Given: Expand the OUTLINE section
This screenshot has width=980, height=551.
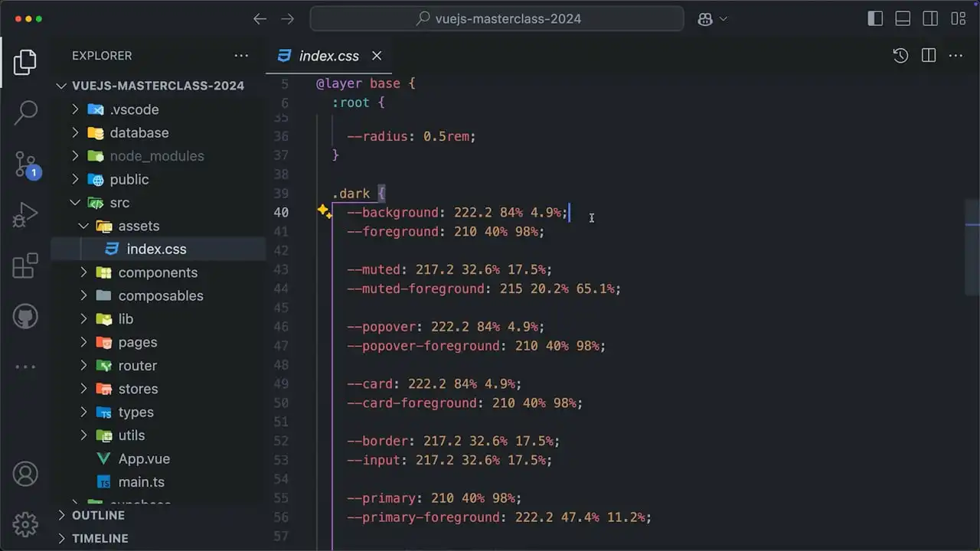Looking at the screenshot, I should pyautogui.click(x=158, y=516).
